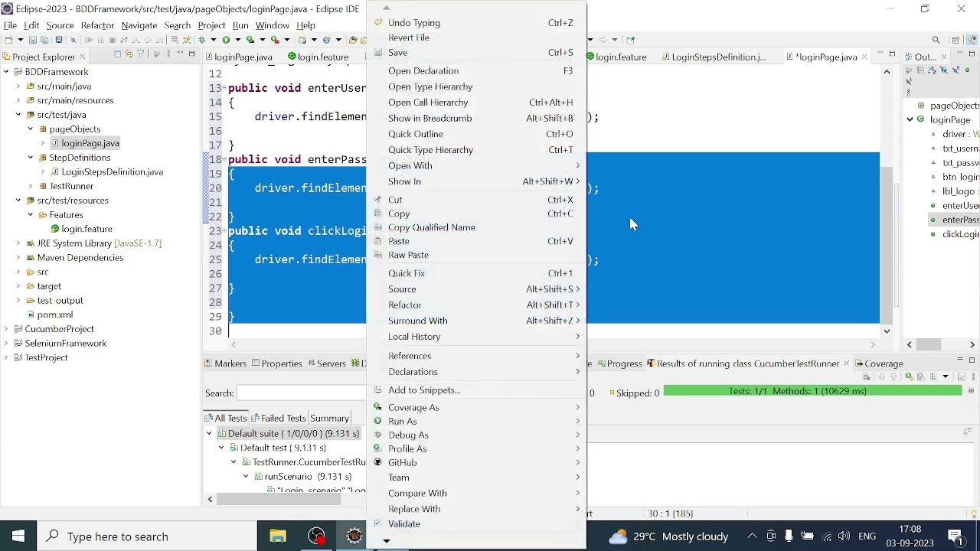Screen dimensions: 980x551
Task: Click the green test progress bar
Action: [x=812, y=391]
